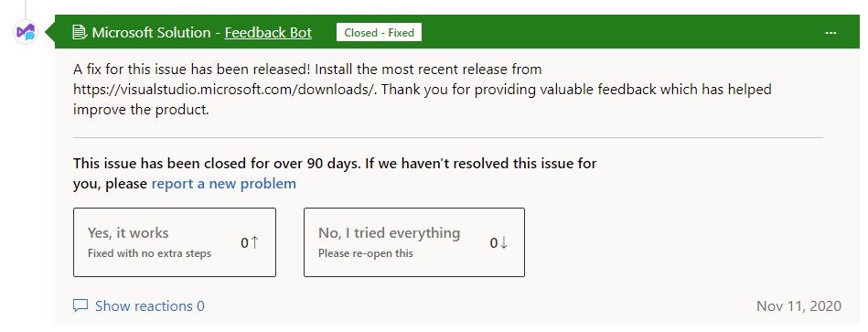Click the upvote arrow in Yes, it works
Image resolution: width=868 pixels, height=332 pixels.
coord(254,242)
